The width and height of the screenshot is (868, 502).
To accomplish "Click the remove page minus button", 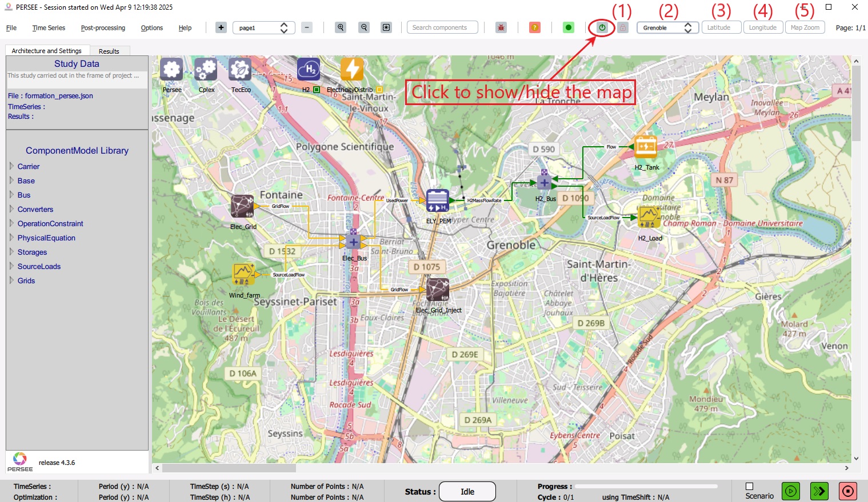I will coord(307,27).
